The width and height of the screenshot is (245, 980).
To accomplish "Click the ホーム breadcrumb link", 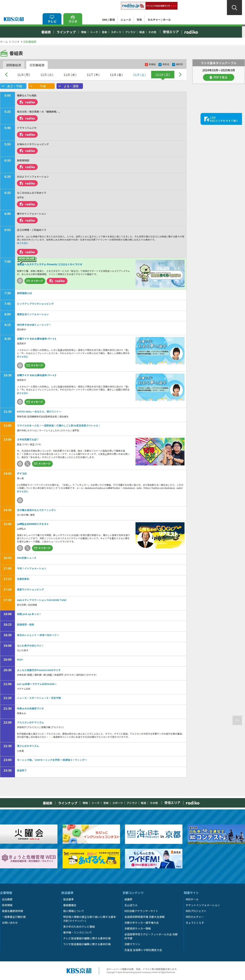I will [x=4, y=42].
